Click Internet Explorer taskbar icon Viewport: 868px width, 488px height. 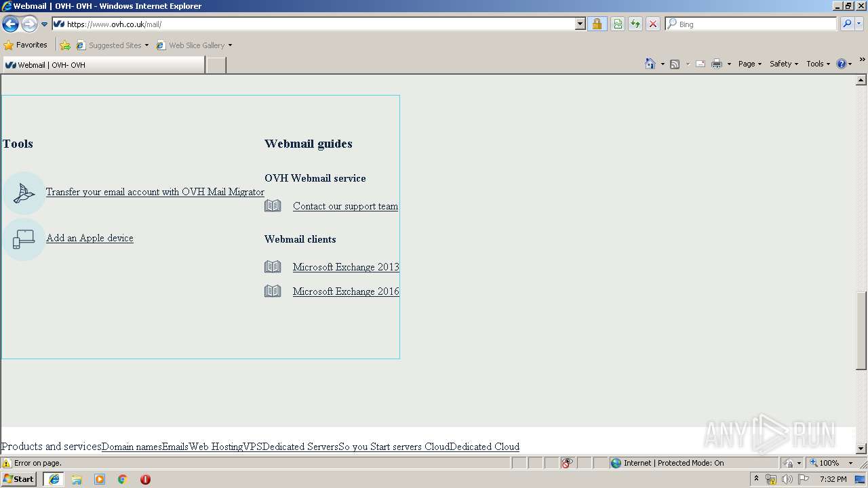[54, 479]
